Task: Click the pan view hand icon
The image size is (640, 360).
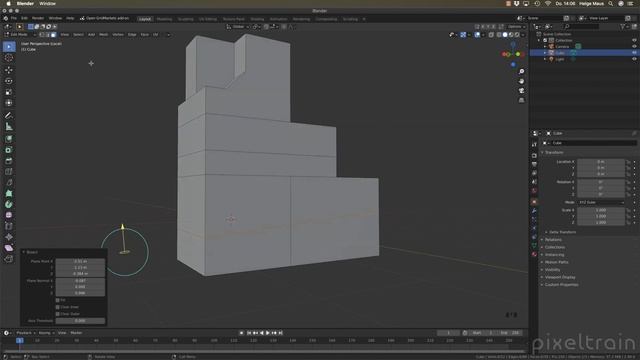Action: click(x=521, y=81)
